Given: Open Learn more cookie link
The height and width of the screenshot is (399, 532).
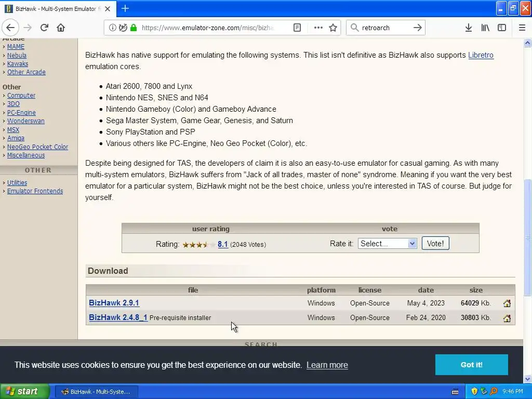Looking at the screenshot, I should pos(327,365).
